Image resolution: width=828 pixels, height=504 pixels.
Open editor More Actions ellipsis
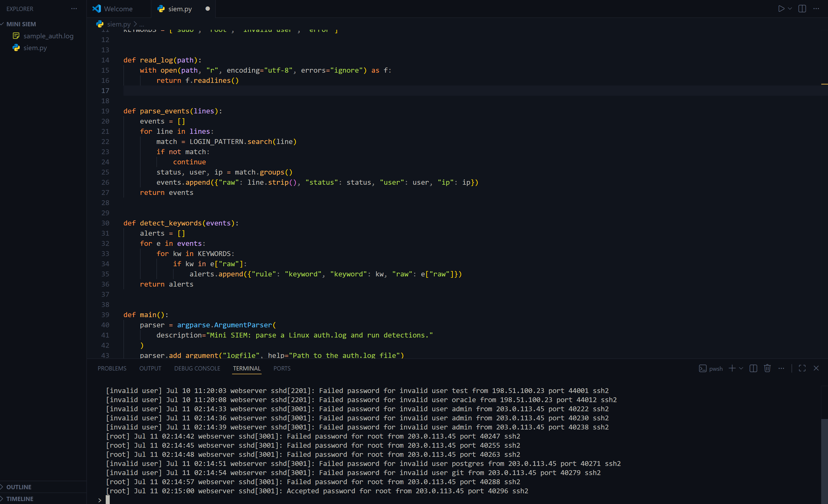(x=816, y=9)
